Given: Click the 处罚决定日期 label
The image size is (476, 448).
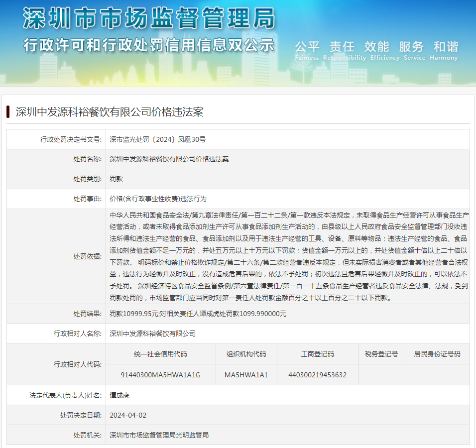Looking at the screenshot, I should (81, 415).
